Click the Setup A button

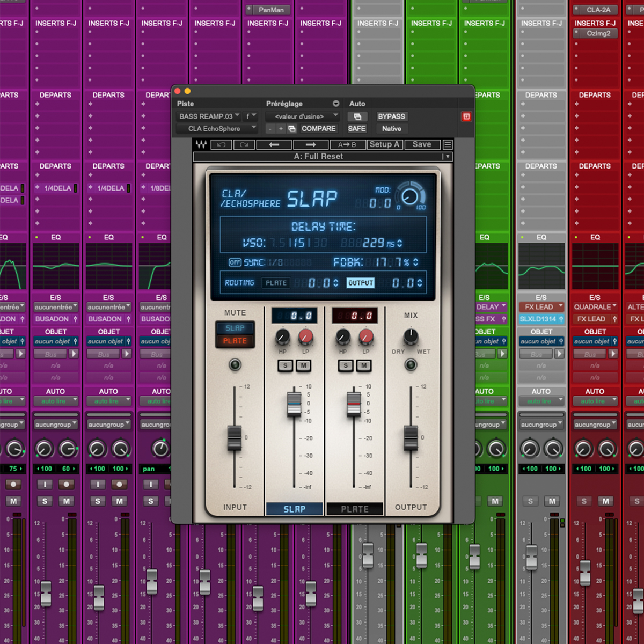(384, 144)
